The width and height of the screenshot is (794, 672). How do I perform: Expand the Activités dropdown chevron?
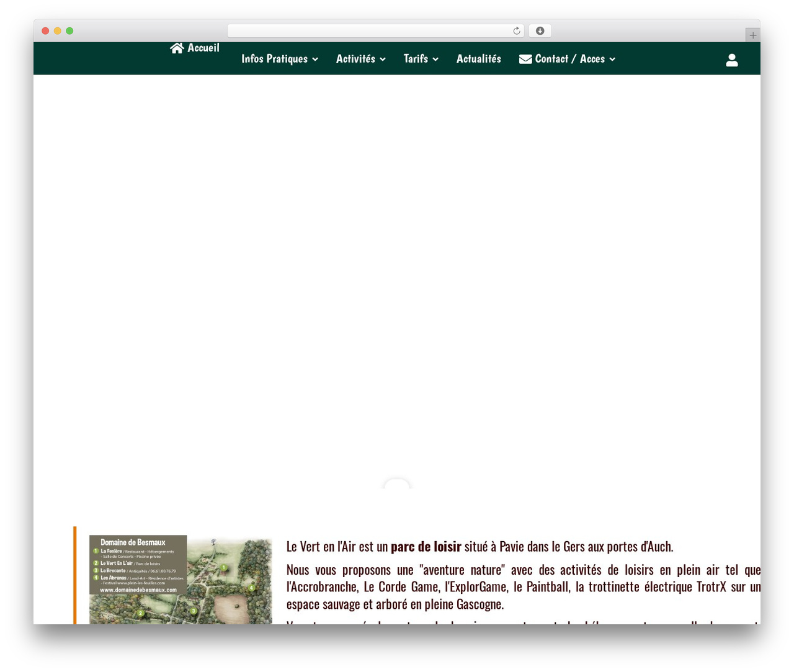(383, 60)
